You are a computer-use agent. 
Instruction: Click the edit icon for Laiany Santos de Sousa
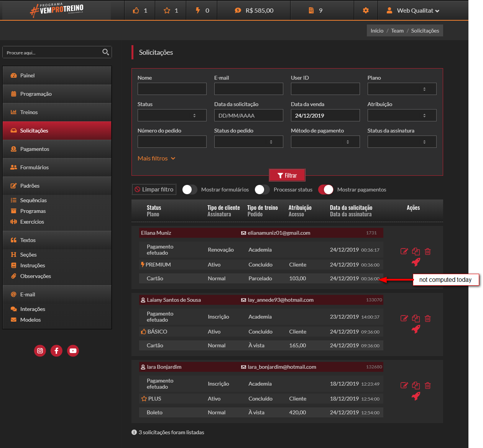(x=404, y=318)
